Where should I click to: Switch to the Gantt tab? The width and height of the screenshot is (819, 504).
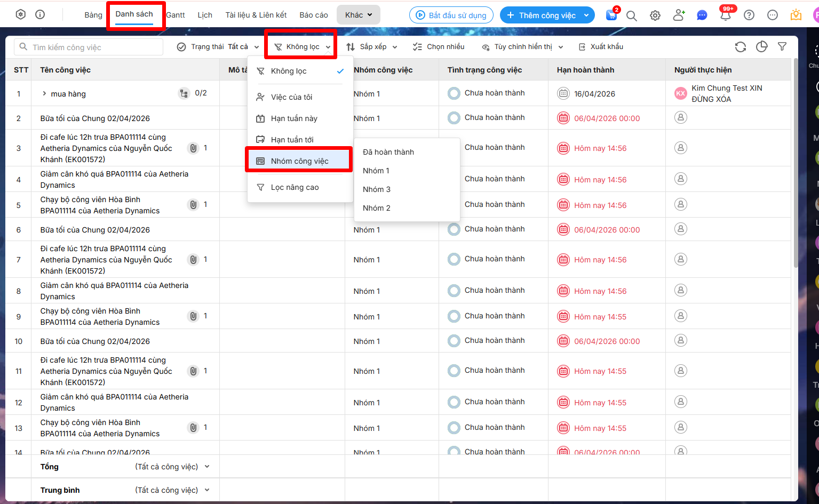[x=176, y=15]
